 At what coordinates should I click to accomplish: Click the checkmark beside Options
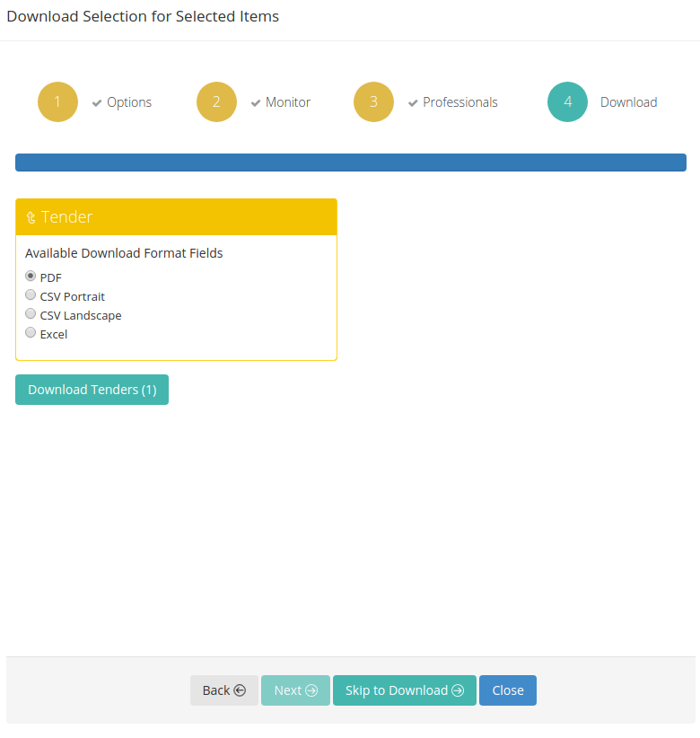(x=97, y=103)
